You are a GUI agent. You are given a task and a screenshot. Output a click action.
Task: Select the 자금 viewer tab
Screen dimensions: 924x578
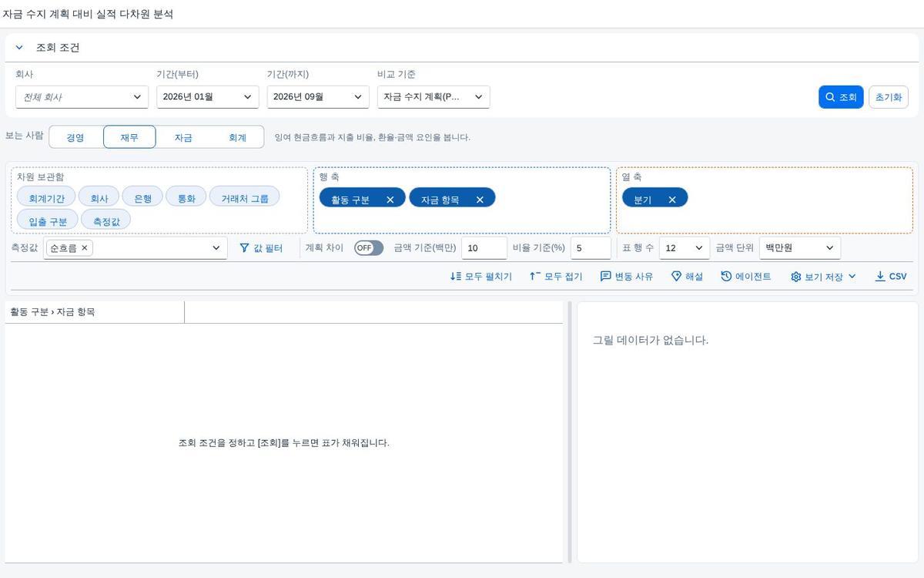tap(183, 137)
